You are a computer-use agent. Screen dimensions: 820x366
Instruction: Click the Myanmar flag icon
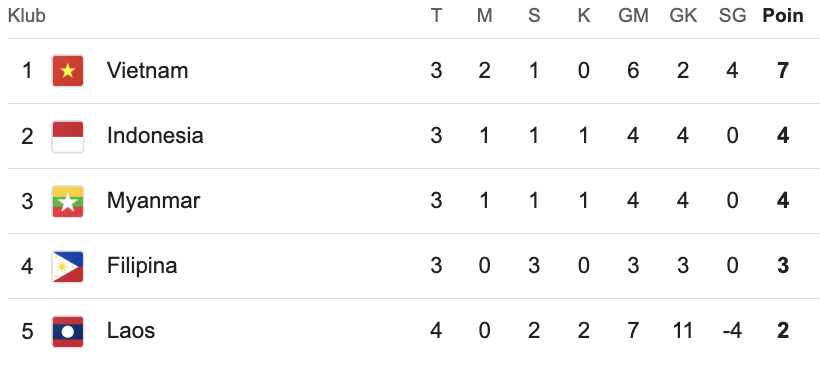click(68, 201)
